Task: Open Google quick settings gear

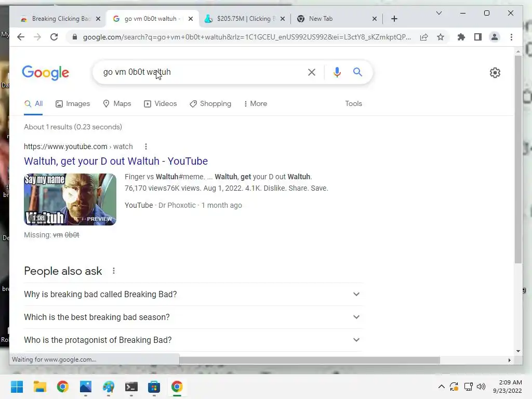Action: point(495,73)
